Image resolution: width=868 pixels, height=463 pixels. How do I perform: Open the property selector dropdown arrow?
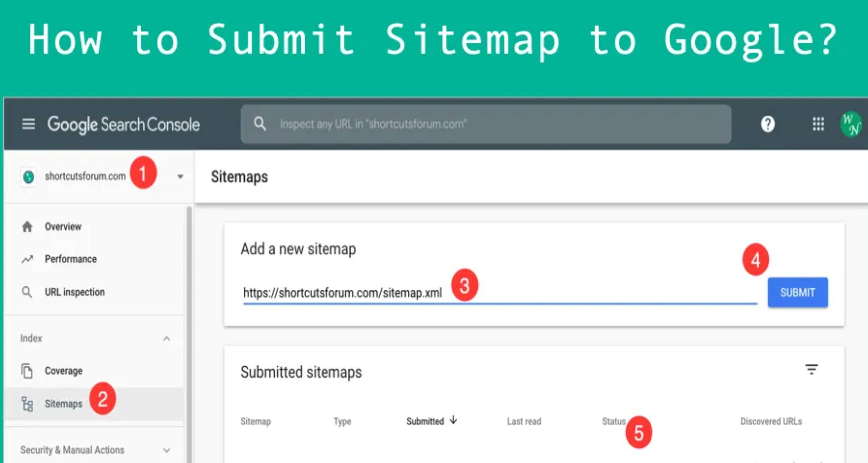(180, 176)
